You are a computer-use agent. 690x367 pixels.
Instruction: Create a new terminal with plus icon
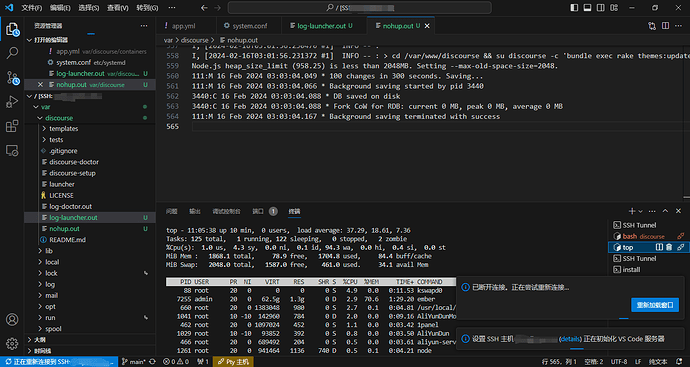coord(632,211)
